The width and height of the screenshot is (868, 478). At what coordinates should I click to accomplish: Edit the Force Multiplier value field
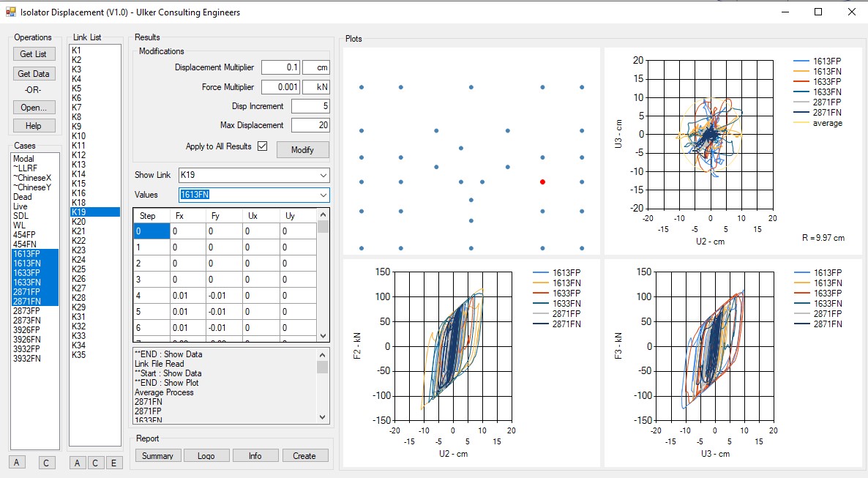(x=280, y=87)
